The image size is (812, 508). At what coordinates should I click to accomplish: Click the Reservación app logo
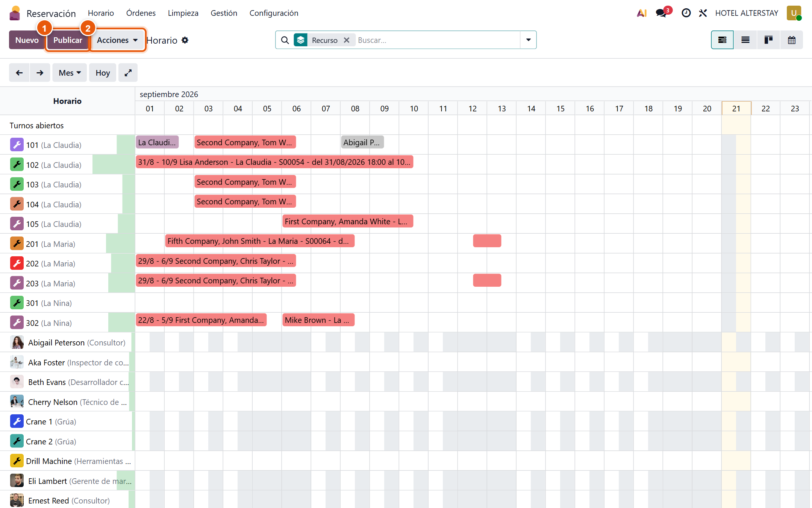15,13
